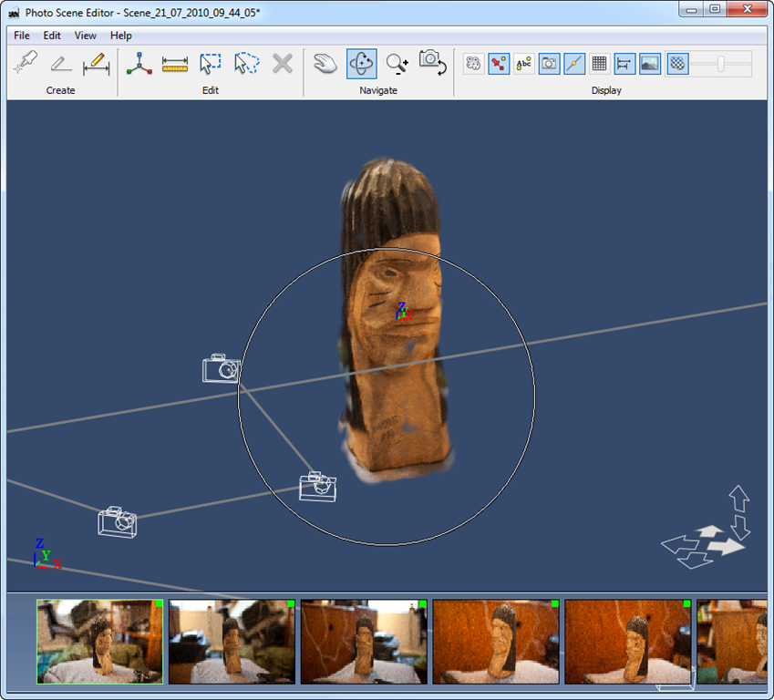Select the Orbit navigation tool

pos(361,63)
